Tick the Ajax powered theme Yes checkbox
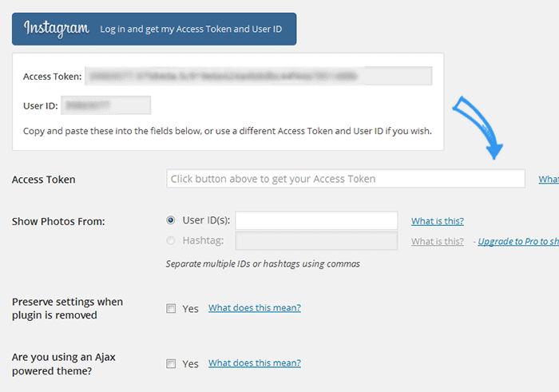 171,363
